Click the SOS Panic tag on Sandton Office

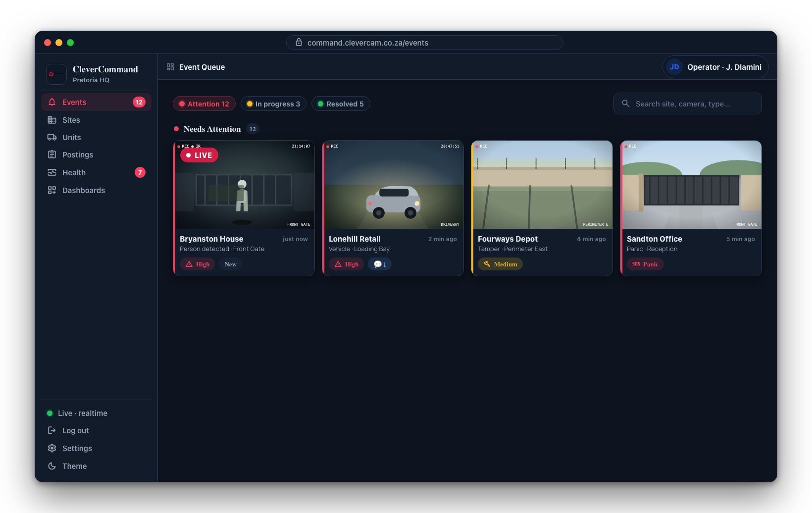(x=645, y=264)
